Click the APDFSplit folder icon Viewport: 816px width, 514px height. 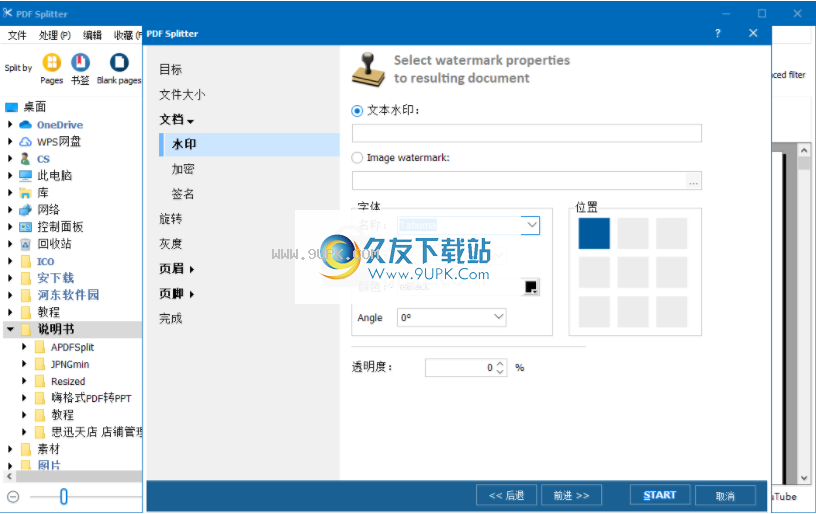coord(40,348)
